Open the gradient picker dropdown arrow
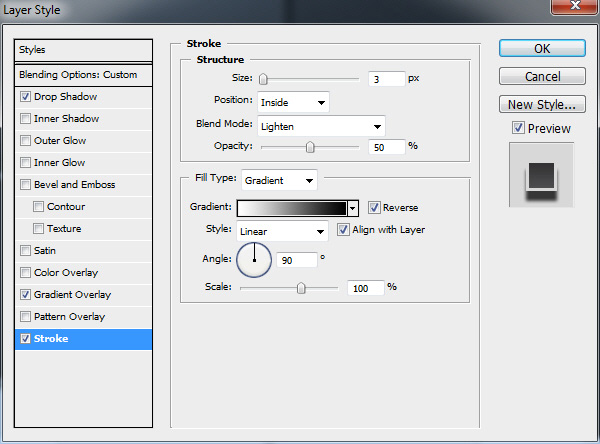600x444 pixels. point(353,208)
